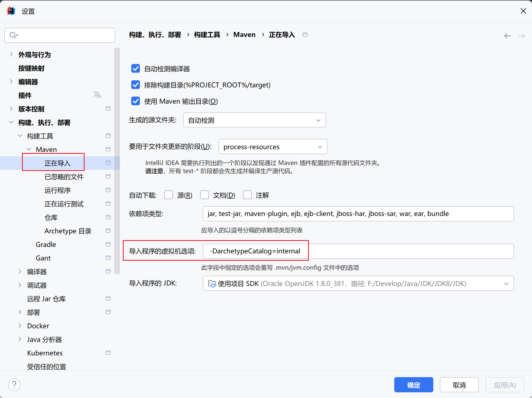
Task: Click the project icon beside 正在运行测试
Action: [108, 203]
